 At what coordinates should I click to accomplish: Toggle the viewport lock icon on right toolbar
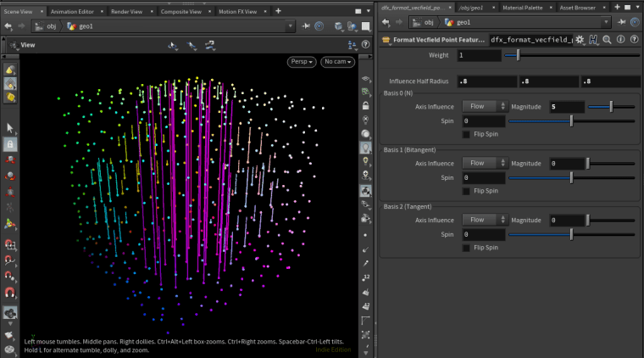pos(365,106)
